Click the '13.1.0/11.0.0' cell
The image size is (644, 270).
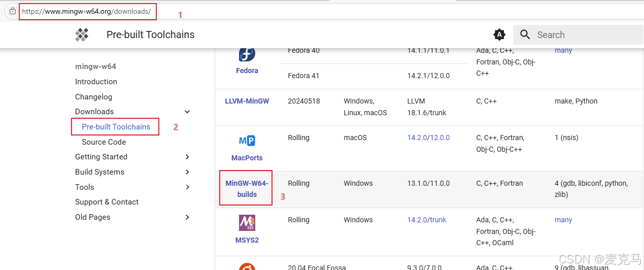428,183
